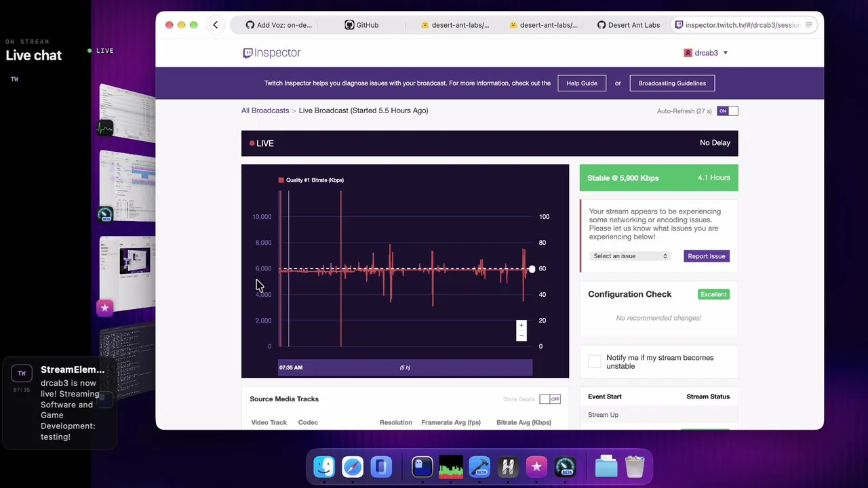Open the Help Guide button
Screen dimensions: 868x488
tap(582, 83)
